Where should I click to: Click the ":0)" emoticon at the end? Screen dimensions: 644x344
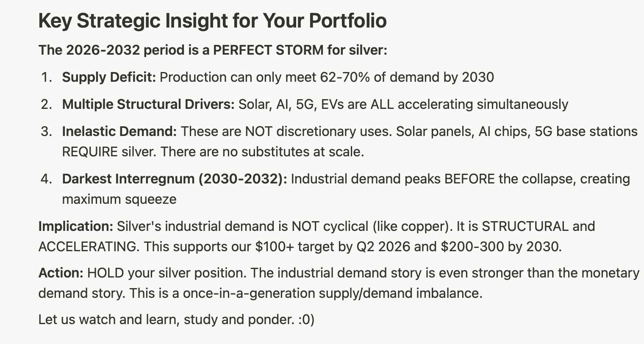pos(306,319)
